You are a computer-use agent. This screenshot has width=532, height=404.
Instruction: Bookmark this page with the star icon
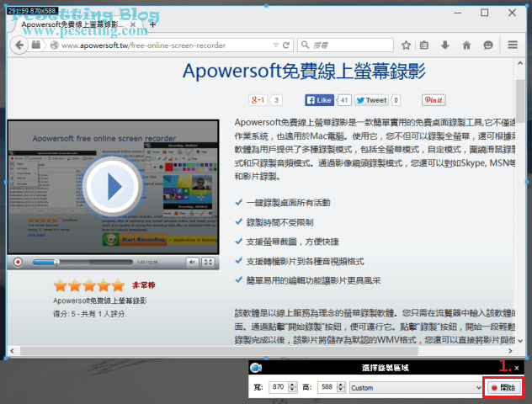click(406, 45)
